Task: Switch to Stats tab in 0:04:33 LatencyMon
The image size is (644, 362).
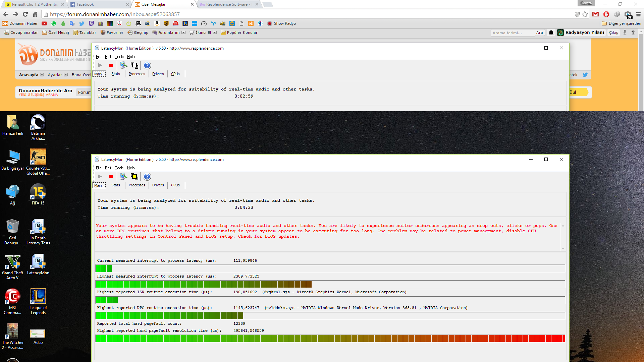Action: [x=116, y=185]
